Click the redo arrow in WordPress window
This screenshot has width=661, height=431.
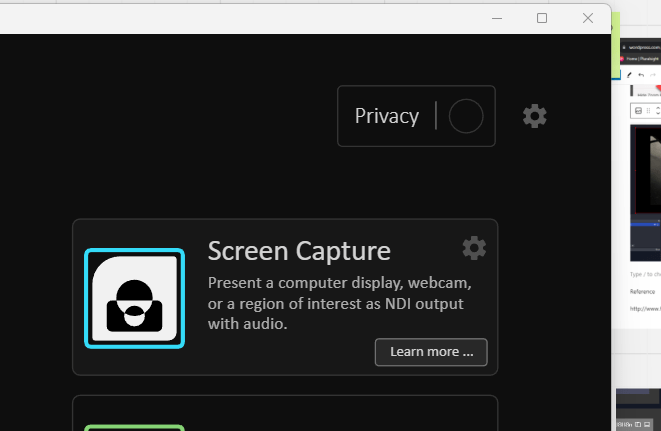coord(653,75)
